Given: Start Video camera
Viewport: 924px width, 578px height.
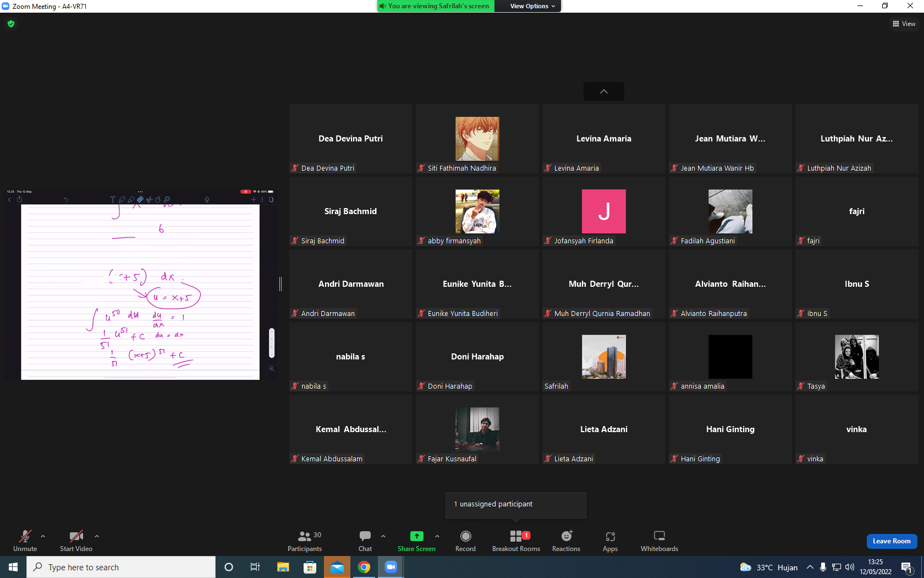Looking at the screenshot, I should [76, 541].
